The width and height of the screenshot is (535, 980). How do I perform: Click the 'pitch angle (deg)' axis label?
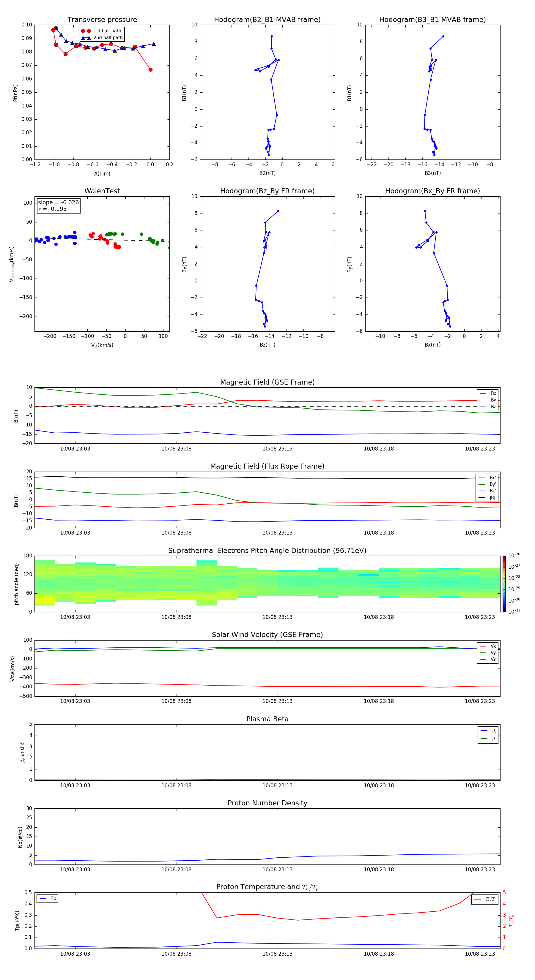pos(16,584)
